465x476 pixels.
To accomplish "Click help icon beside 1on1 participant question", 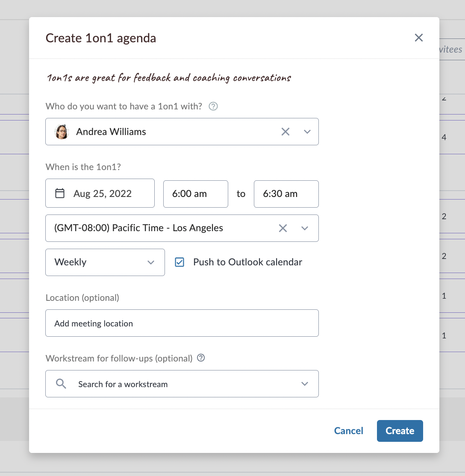I will click(213, 106).
